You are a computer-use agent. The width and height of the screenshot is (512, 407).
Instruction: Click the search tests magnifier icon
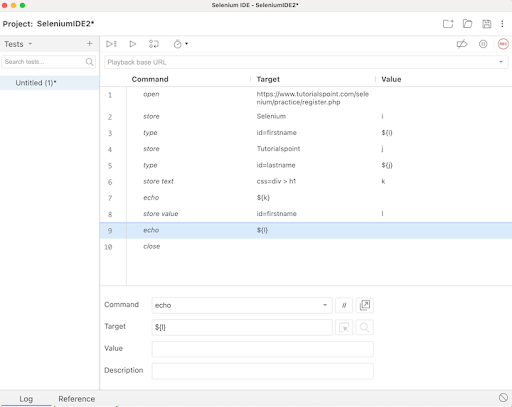89,62
